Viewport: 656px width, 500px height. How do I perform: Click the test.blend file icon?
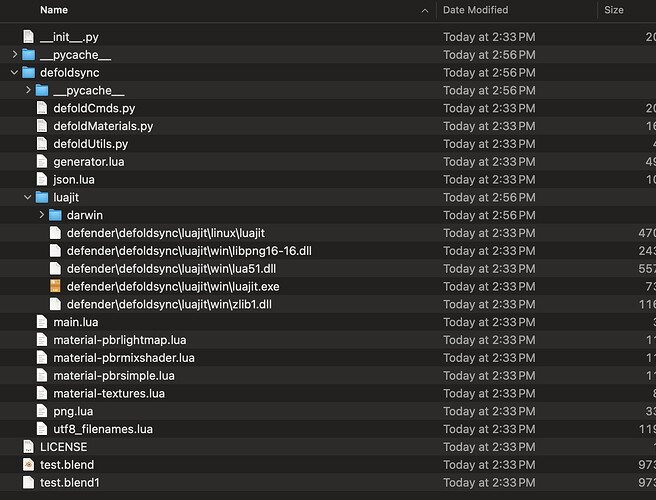coord(28,465)
